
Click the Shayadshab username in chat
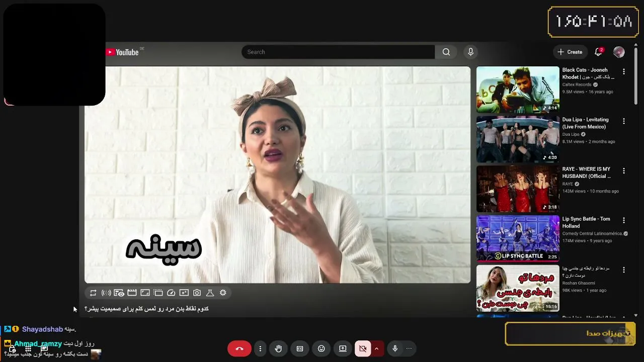(x=42, y=329)
